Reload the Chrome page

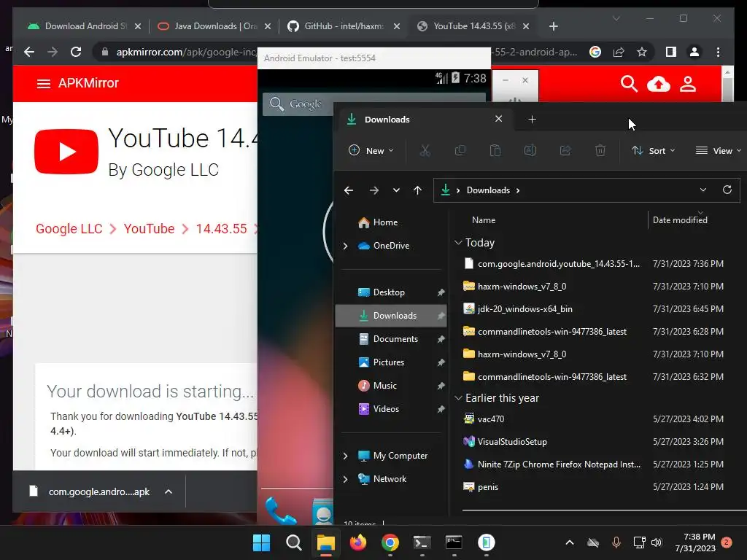pos(76,52)
